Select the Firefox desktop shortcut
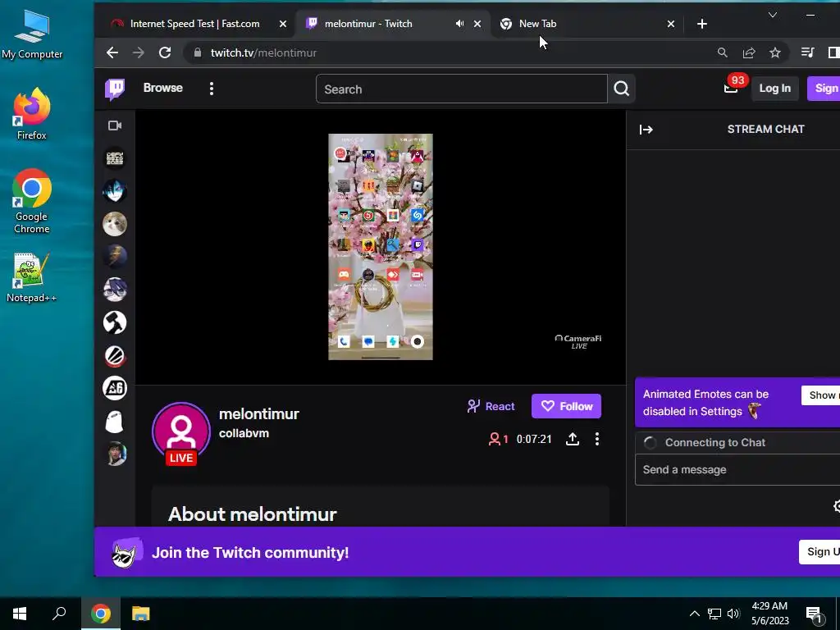Viewport: 840px width, 630px height. tap(32, 113)
